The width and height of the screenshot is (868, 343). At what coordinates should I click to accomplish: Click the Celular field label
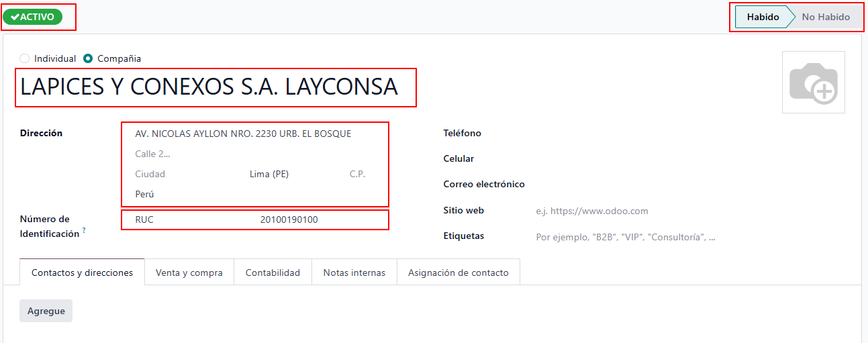coord(459,158)
